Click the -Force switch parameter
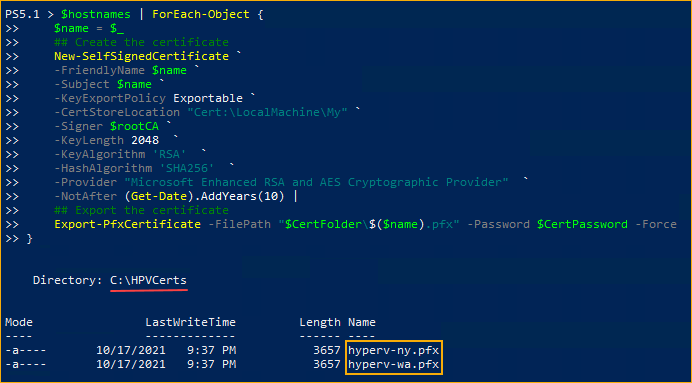692x383 pixels. click(x=656, y=224)
